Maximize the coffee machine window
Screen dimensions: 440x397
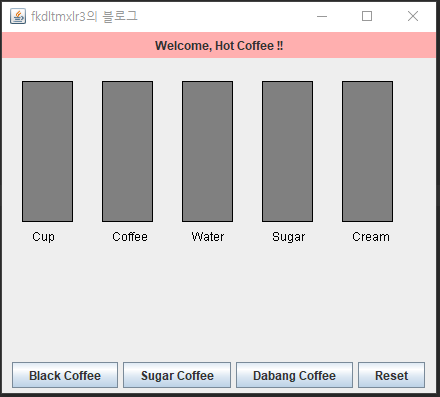point(367,16)
